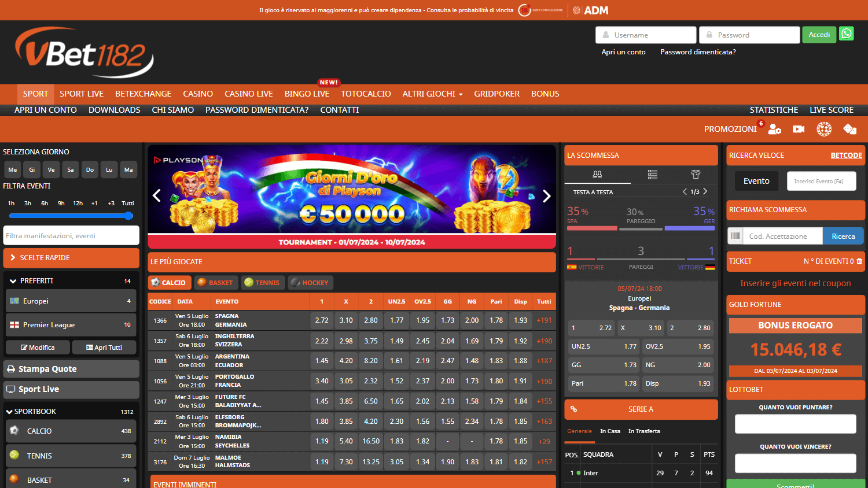
Task: Expand the Europei favorites item
Action: pyautogui.click(x=71, y=301)
